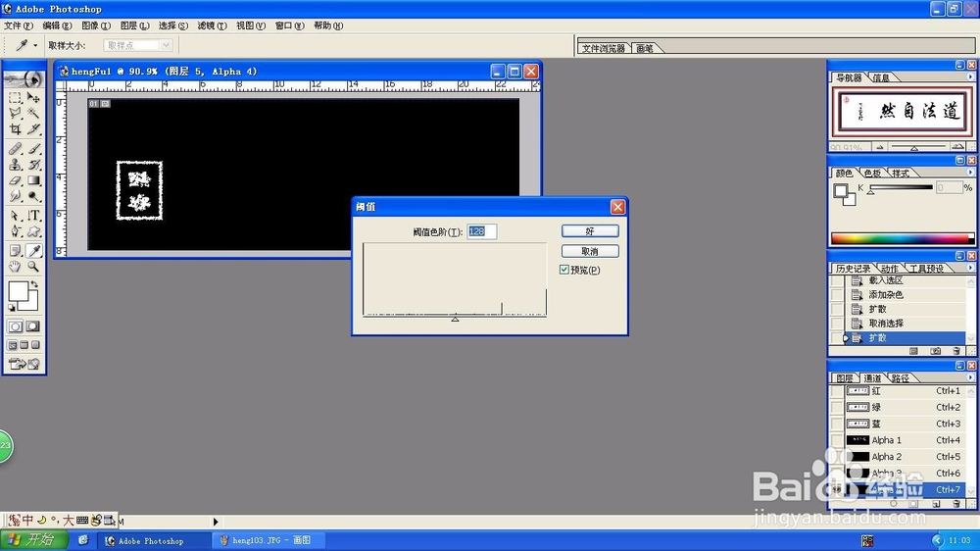Create new document from current state icon

pyautogui.click(x=913, y=352)
